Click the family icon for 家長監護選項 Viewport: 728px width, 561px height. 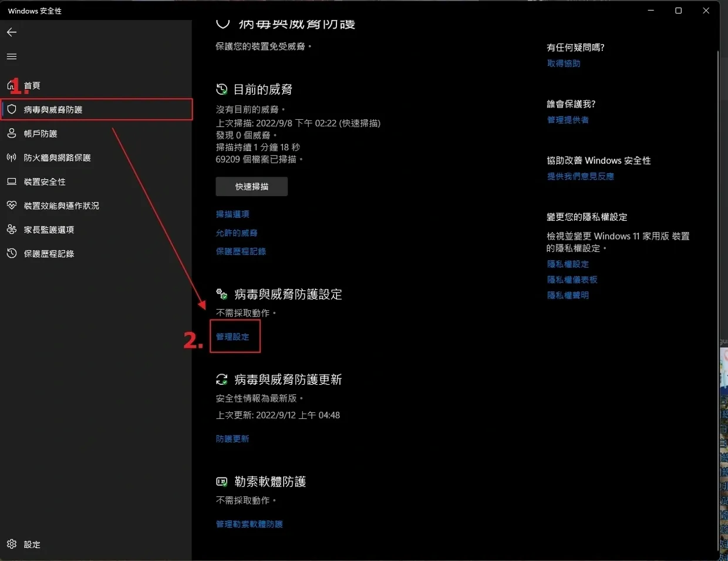(x=12, y=230)
